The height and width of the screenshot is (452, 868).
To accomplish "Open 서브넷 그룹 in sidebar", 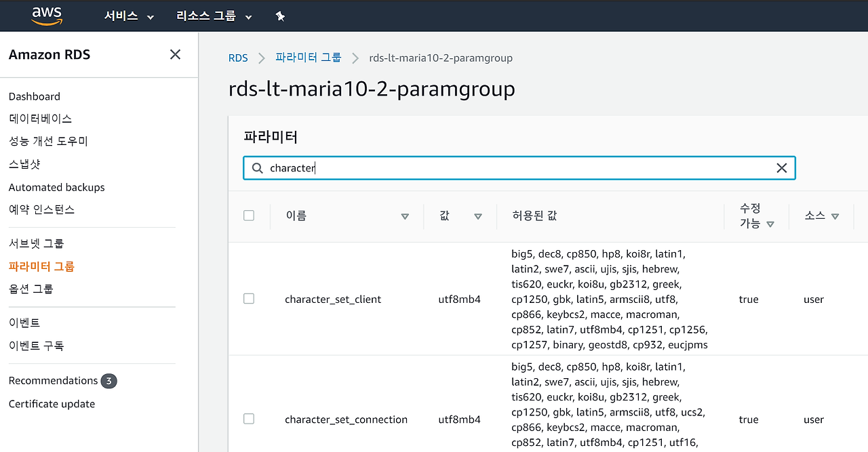I will pyautogui.click(x=37, y=243).
